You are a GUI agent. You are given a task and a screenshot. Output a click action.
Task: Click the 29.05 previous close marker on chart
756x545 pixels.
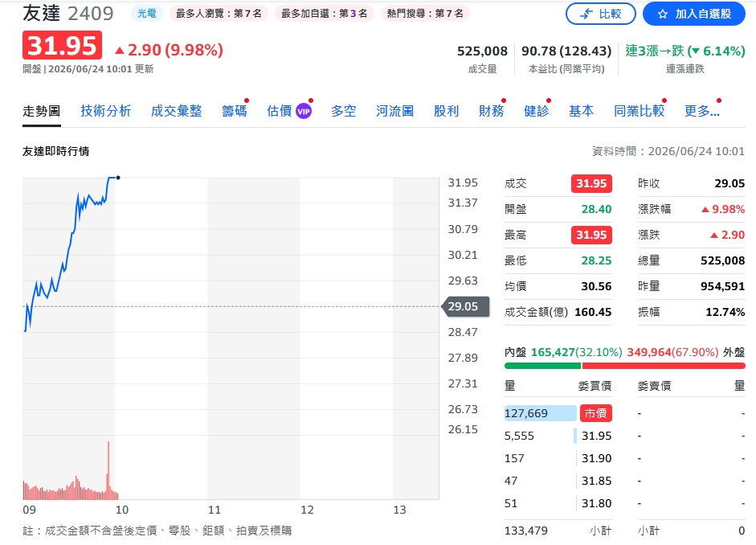(x=465, y=307)
